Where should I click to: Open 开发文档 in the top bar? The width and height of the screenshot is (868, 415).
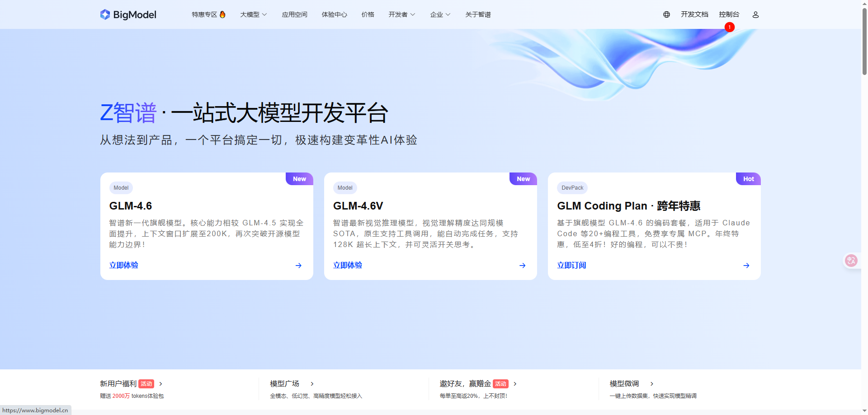pos(694,14)
